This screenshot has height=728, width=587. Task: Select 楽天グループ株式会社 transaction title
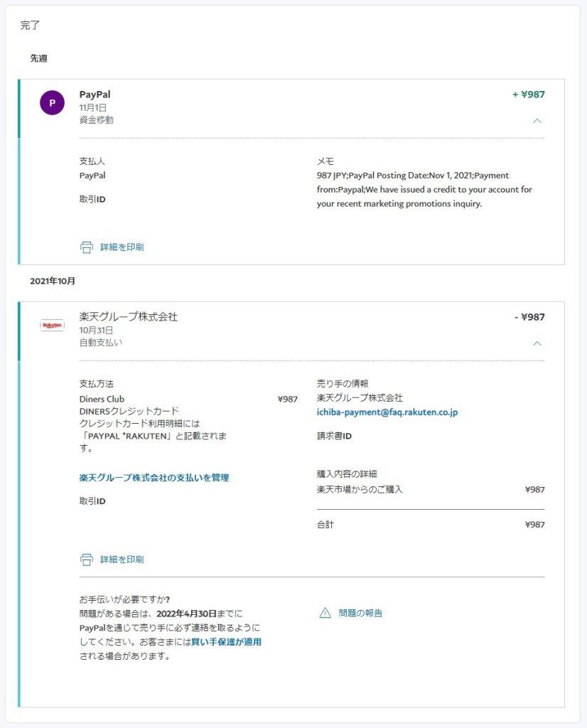coord(128,316)
